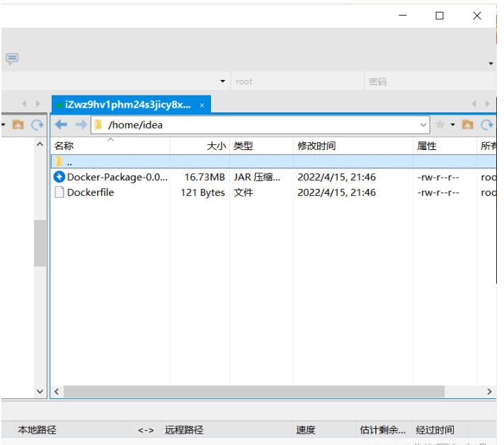This screenshot has width=504, height=445.
Task: Sort by the 属性 column header
Action: 445,146
